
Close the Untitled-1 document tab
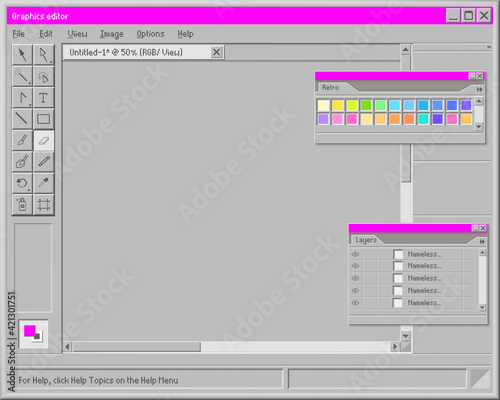click(217, 52)
